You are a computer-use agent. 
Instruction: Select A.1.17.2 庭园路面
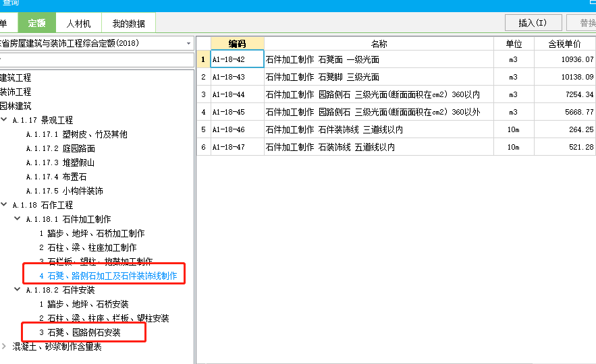pyautogui.click(x=61, y=148)
